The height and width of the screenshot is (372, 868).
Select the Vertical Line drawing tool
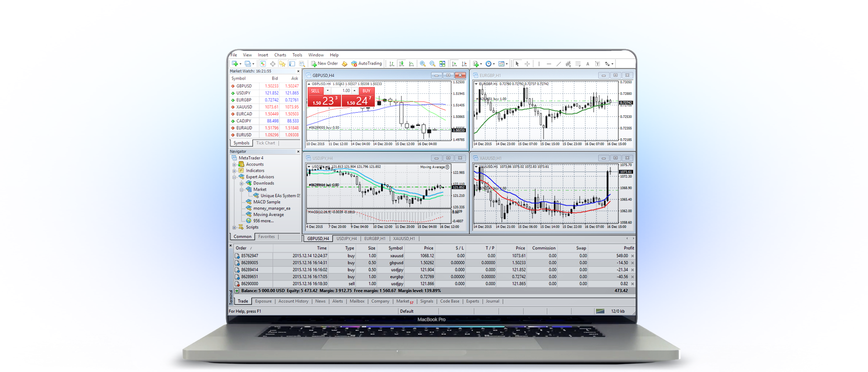pos(539,64)
